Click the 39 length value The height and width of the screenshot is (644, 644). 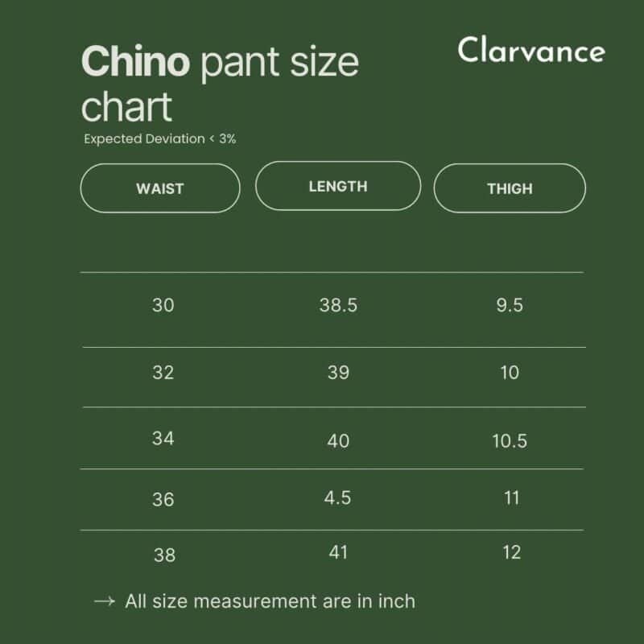click(338, 373)
